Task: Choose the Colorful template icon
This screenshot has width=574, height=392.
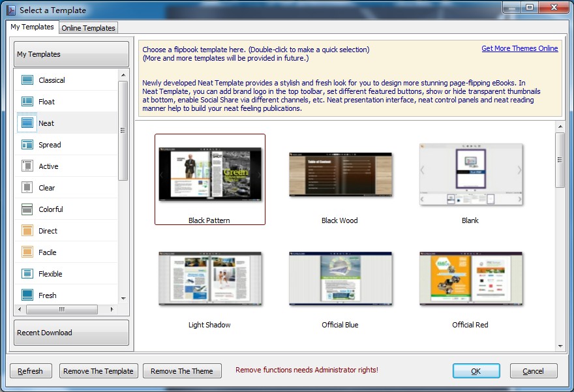Action: (x=27, y=209)
